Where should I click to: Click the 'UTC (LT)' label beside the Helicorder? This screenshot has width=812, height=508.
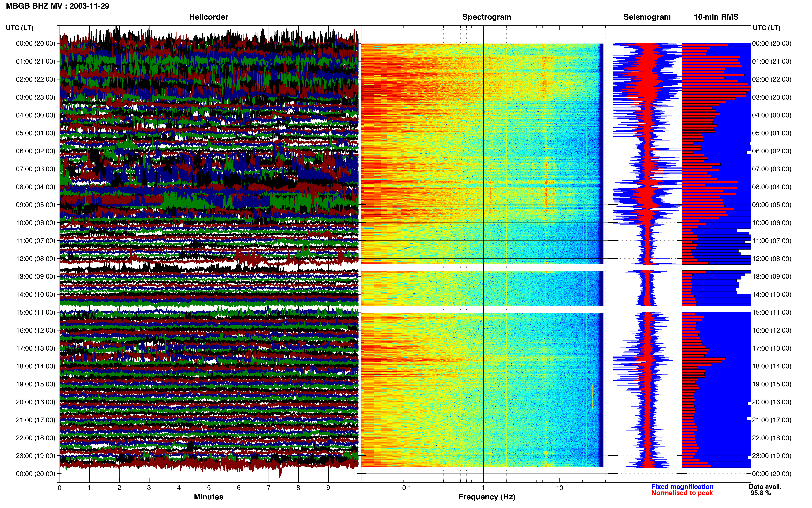tap(20, 28)
